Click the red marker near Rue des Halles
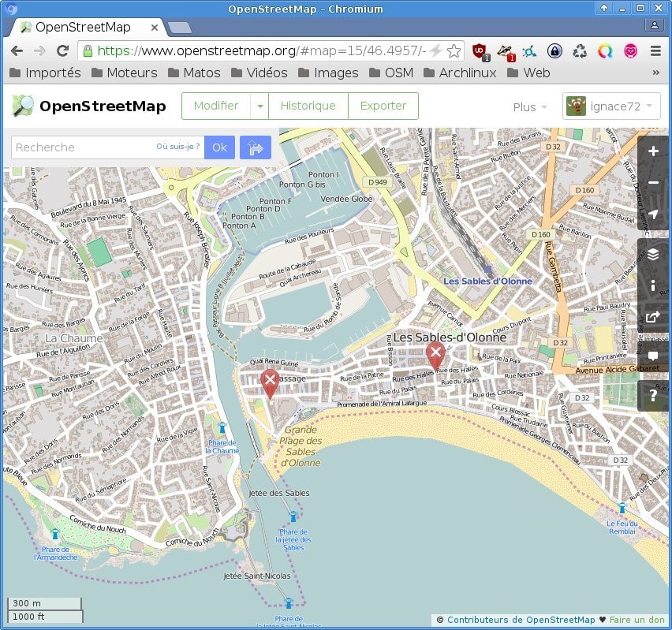The height and width of the screenshot is (630, 672). [x=435, y=354]
